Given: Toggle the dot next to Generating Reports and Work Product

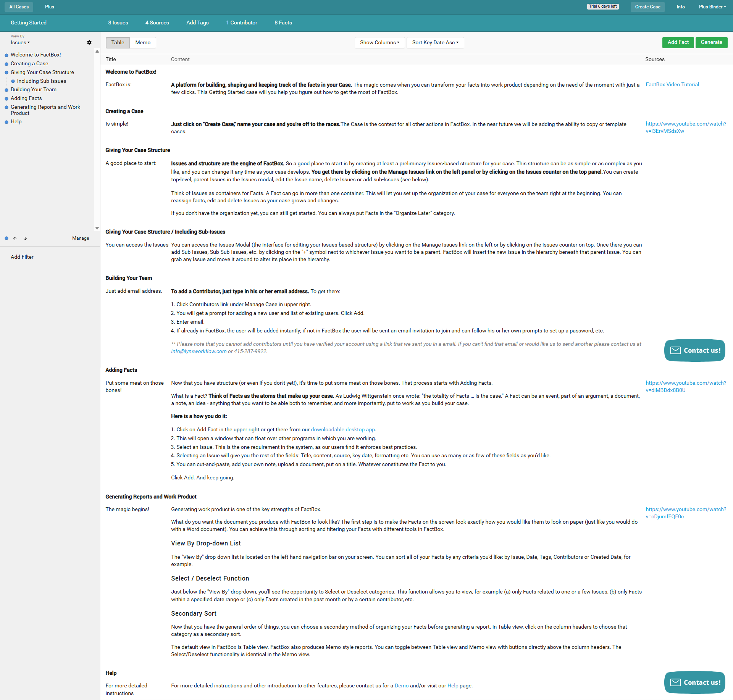Looking at the screenshot, I should click(6, 107).
